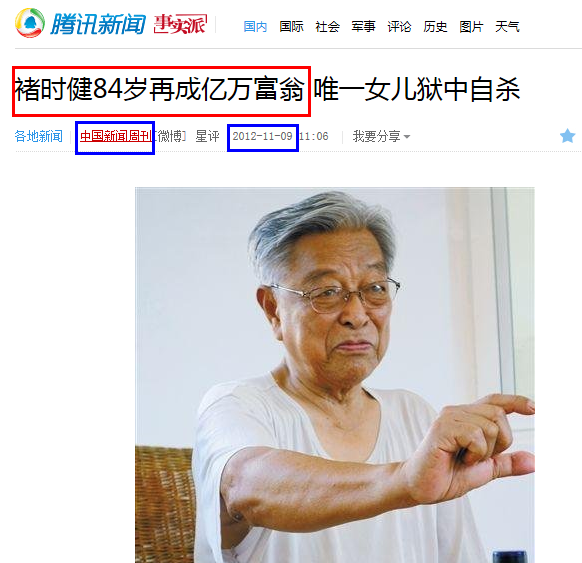This screenshot has width=582, height=563.
Task: Select the 国内 navigation tab
Action: coord(255,27)
